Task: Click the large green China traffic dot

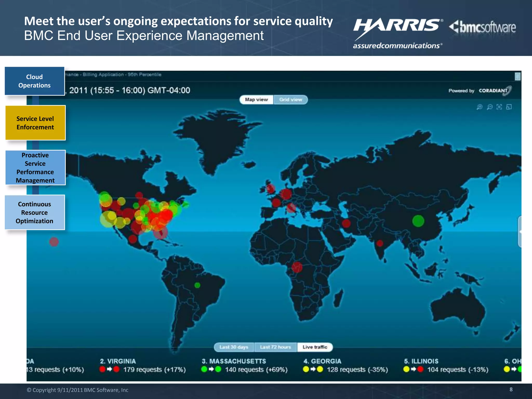Action: (x=418, y=221)
